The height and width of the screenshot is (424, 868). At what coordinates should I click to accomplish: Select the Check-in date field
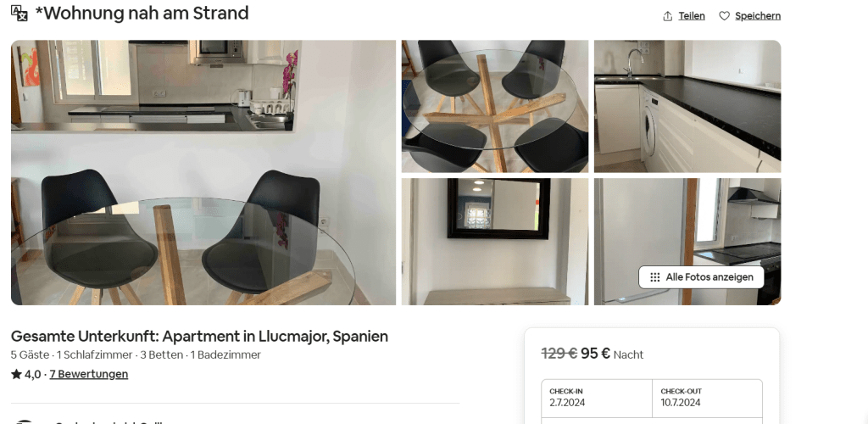(x=597, y=398)
